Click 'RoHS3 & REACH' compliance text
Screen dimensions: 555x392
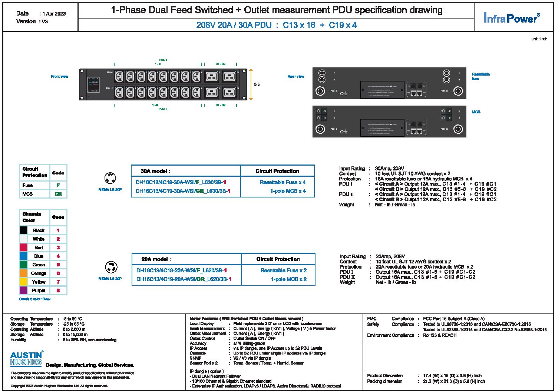pyautogui.click(x=440, y=335)
